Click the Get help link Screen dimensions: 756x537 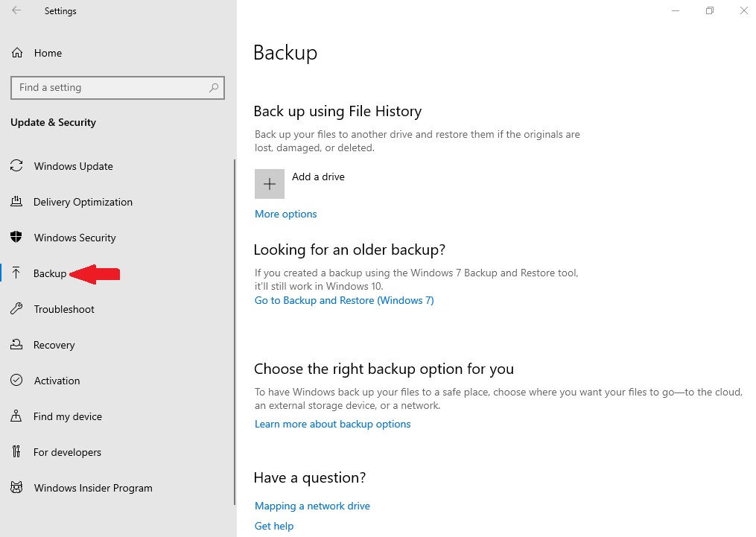pos(274,526)
